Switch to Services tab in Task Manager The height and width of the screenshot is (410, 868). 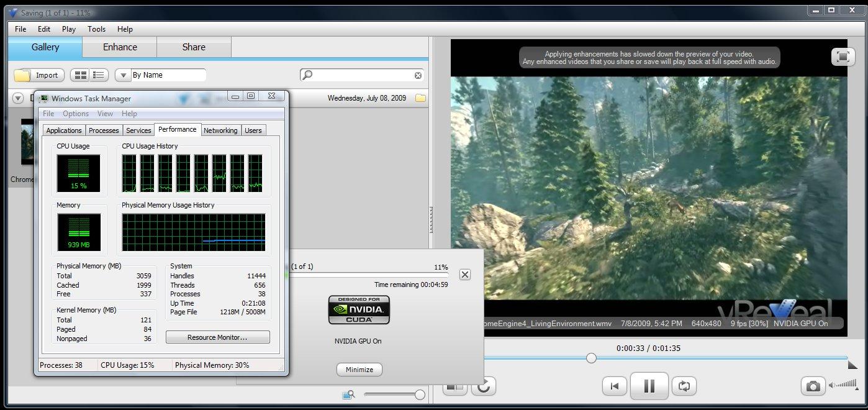(x=138, y=130)
